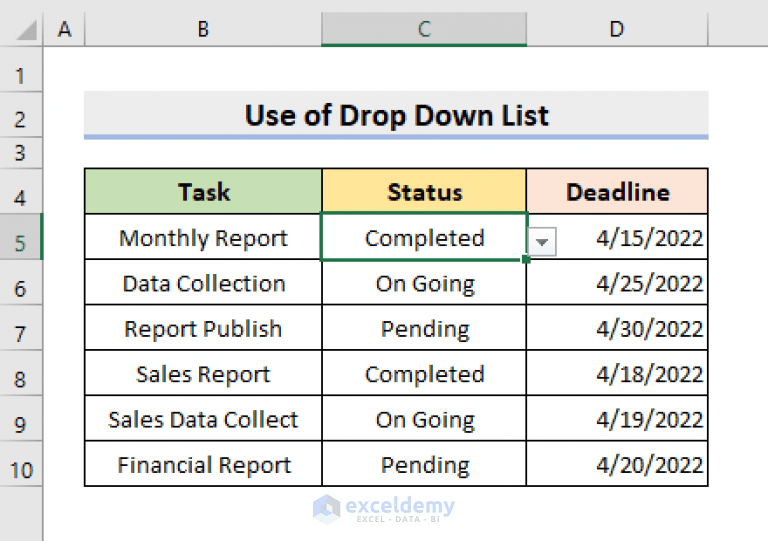Select row 10 header

tap(21, 463)
